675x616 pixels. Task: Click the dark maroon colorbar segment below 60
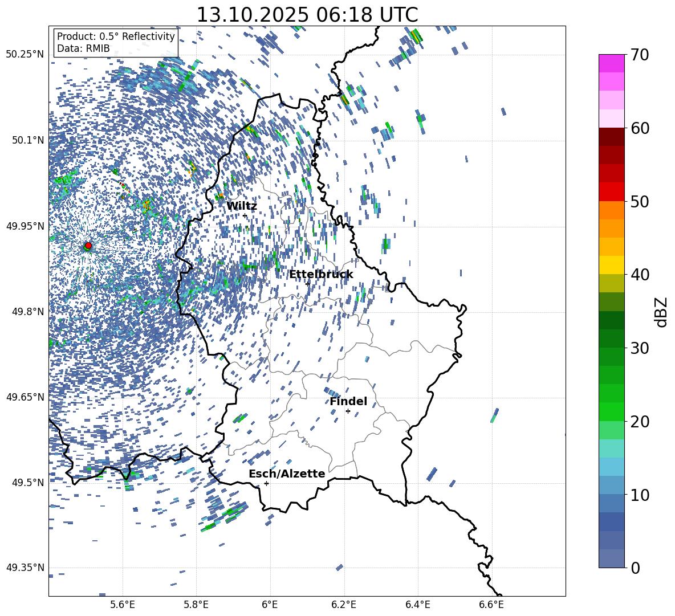tap(612, 137)
